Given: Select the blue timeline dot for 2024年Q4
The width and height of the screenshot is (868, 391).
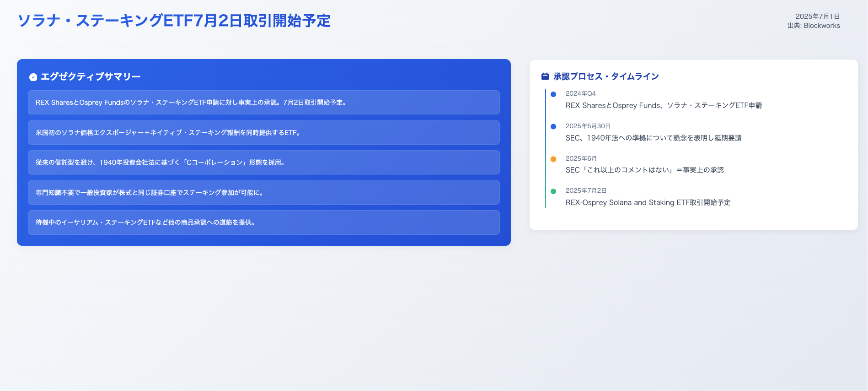Looking at the screenshot, I should 553,94.
